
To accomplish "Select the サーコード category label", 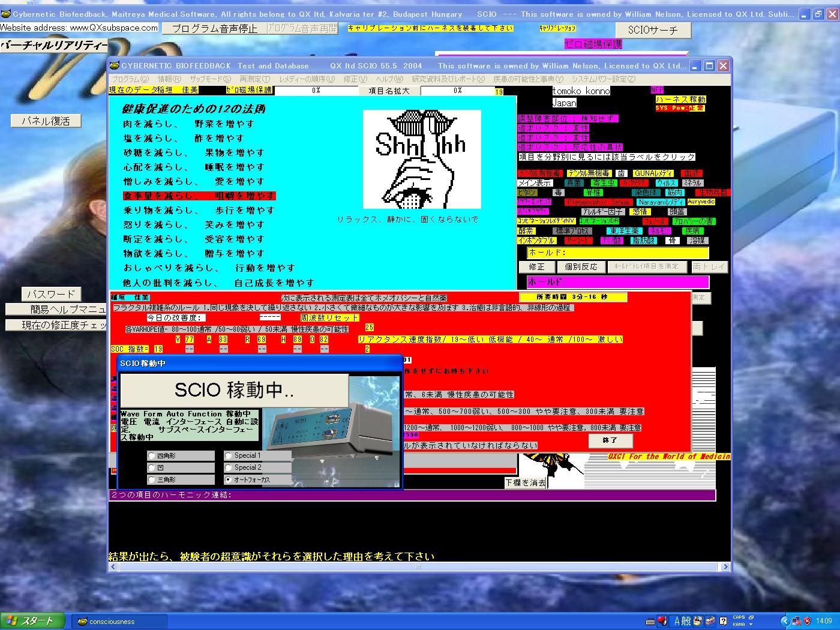I will tap(578, 241).
